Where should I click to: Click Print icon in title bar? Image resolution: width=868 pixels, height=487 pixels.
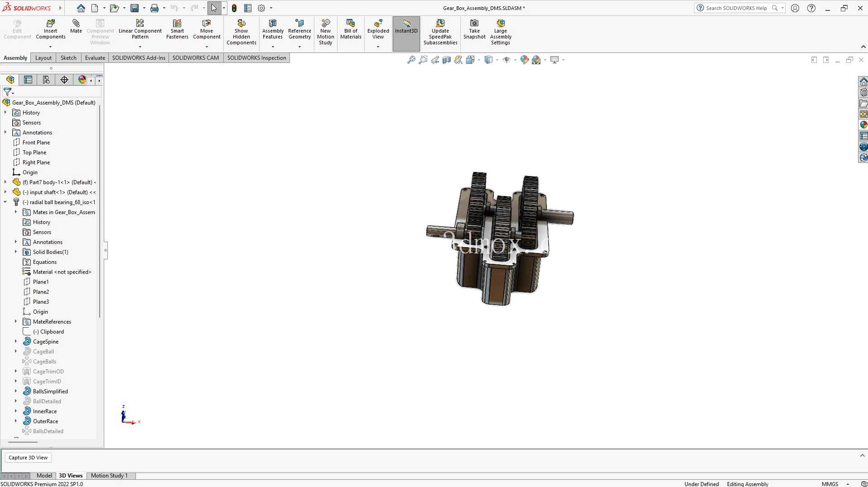click(154, 8)
